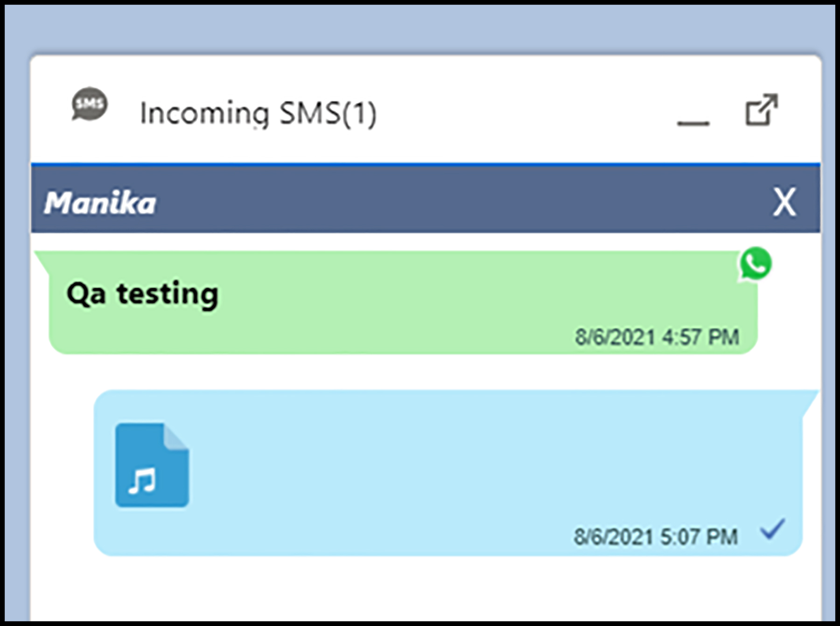Viewport: 840px width, 626px height.
Task: Click empty chat area below the messages
Action: point(426,590)
